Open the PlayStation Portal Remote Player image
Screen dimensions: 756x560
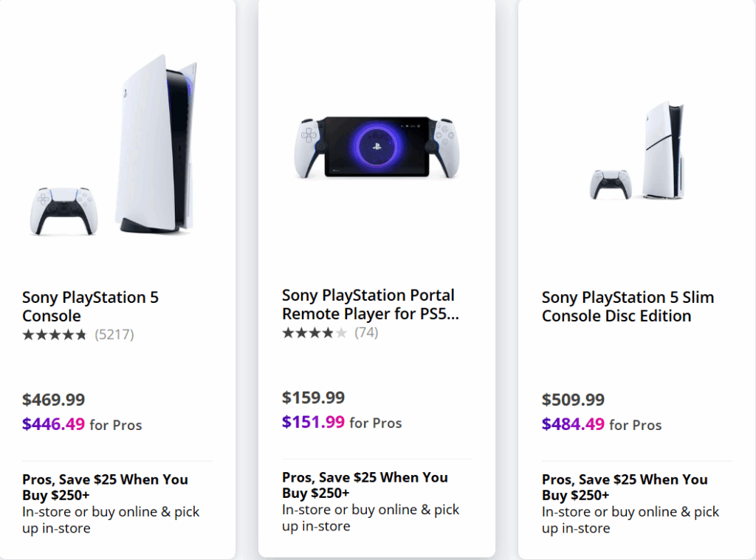pos(377,148)
